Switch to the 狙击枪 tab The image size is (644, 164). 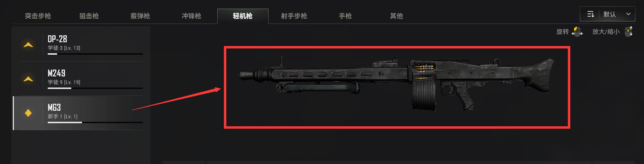[89, 16]
